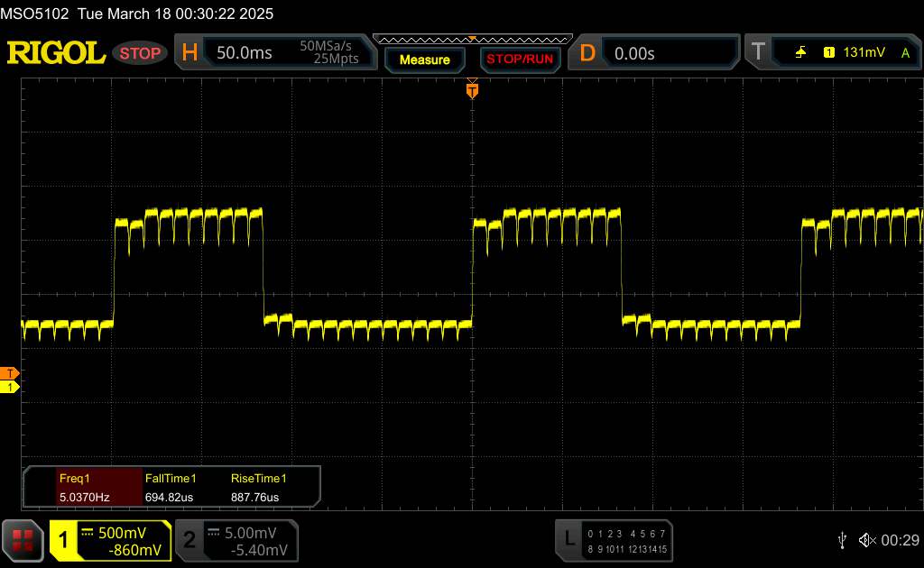Select the 50.0ms timebase value
The width and height of the screenshot is (924, 568).
[x=244, y=53]
